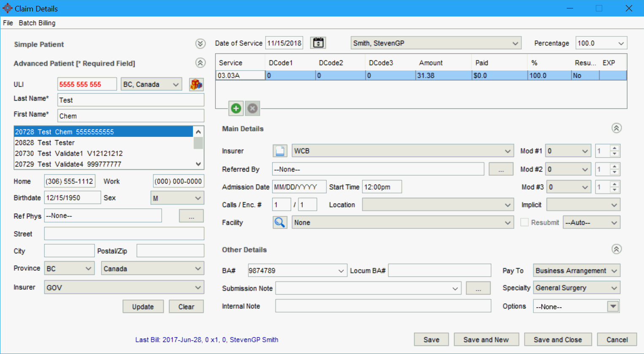644x354 pixels.
Task: Open the Submission Note dropdown
Action: click(368, 288)
